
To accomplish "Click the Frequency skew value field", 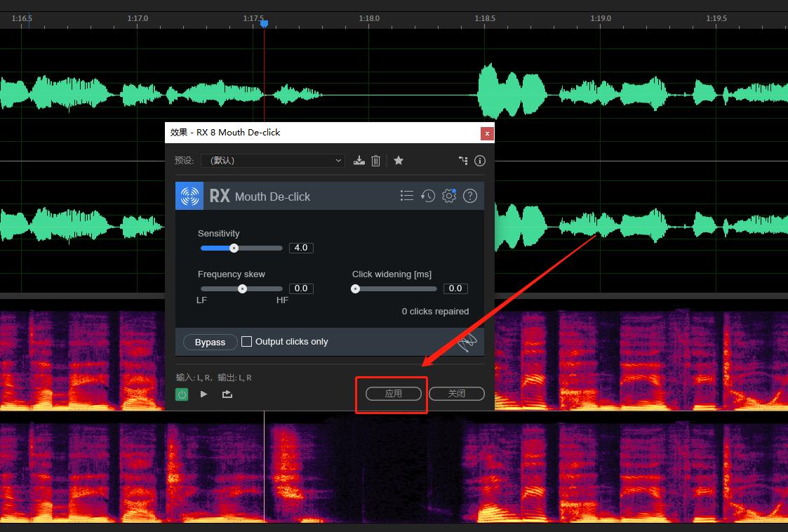I will [x=301, y=288].
